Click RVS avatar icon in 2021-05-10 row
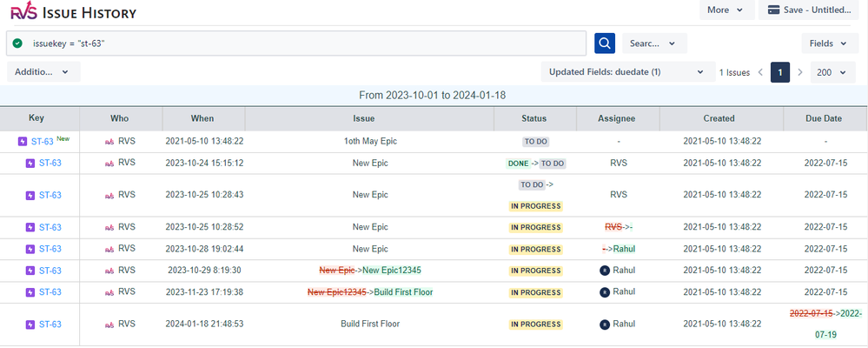This screenshot has height=348, width=868. tap(109, 142)
